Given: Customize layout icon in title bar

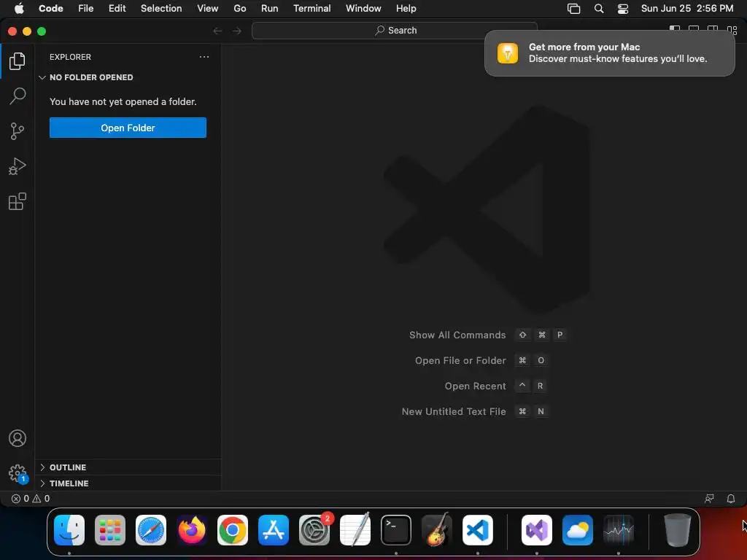Looking at the screenshot, I should coord(732,29).
